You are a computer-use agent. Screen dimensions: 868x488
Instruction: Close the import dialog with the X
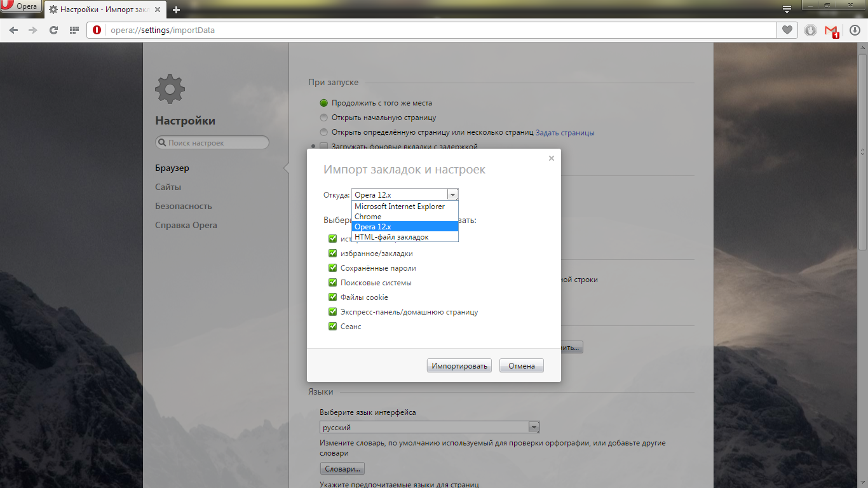point(552,158)
